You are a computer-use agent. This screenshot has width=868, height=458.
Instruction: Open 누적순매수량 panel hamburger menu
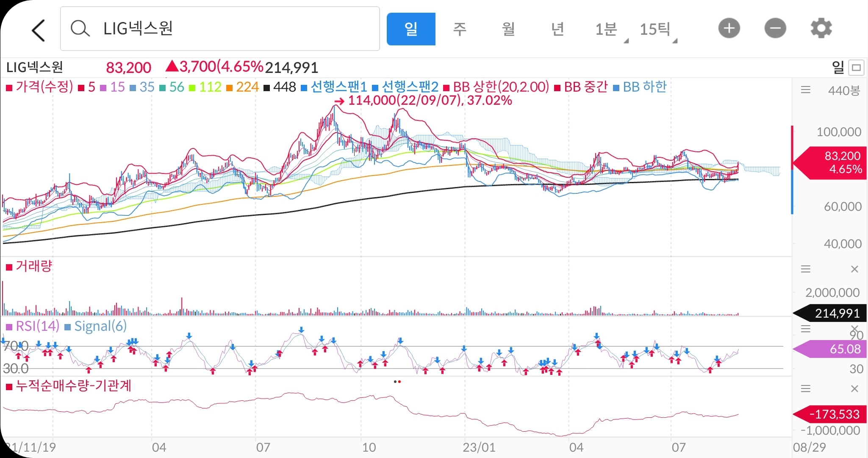point(806,388)
